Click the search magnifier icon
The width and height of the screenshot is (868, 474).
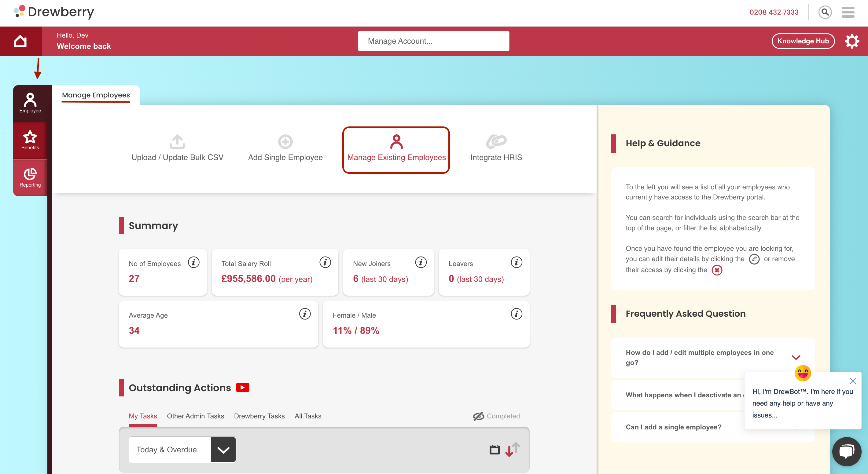pos(825,13)
